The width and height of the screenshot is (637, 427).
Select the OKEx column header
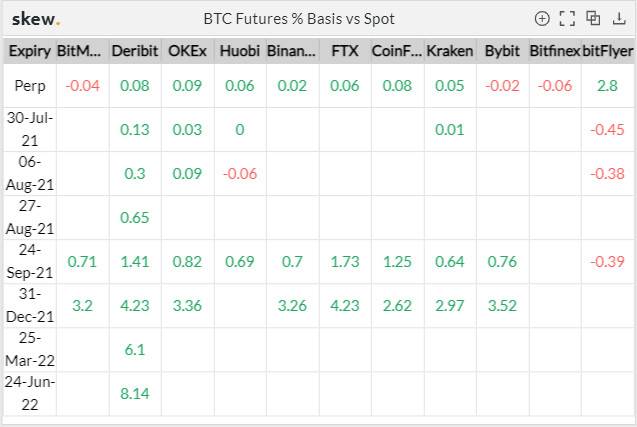point(187,51)
